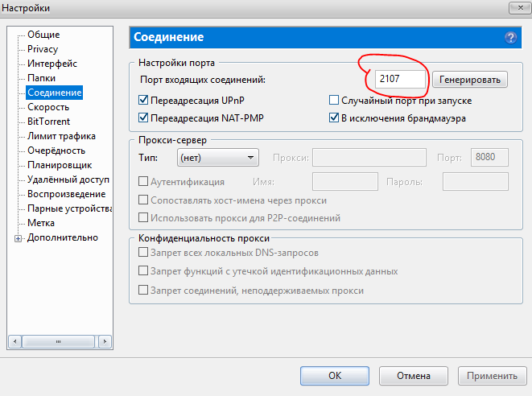This screenshot has width=532, height=396.
Task: Select Общие in settings tree
Action: pyautogui.click(x=43, y=35)
